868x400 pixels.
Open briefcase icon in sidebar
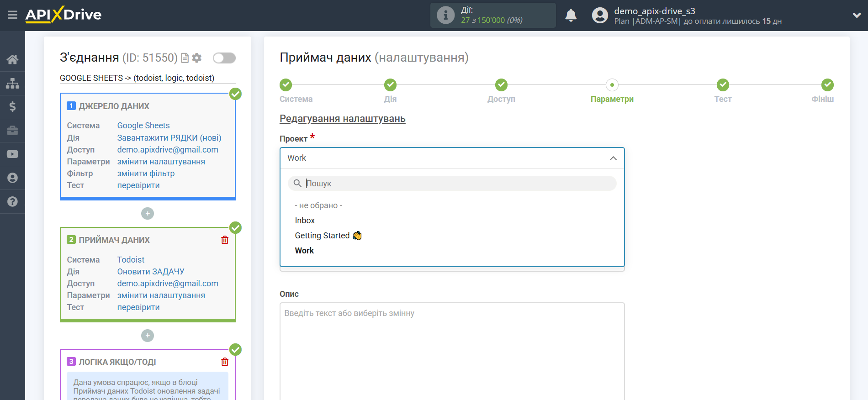12,131
